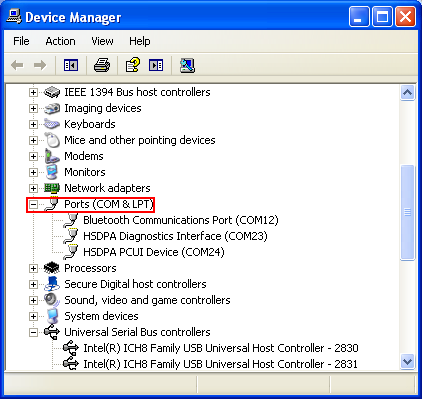Select Intel ICH8 USB Host Controller - 2831
The height and width of the screenshot is (399, 422).
[220, 364]
